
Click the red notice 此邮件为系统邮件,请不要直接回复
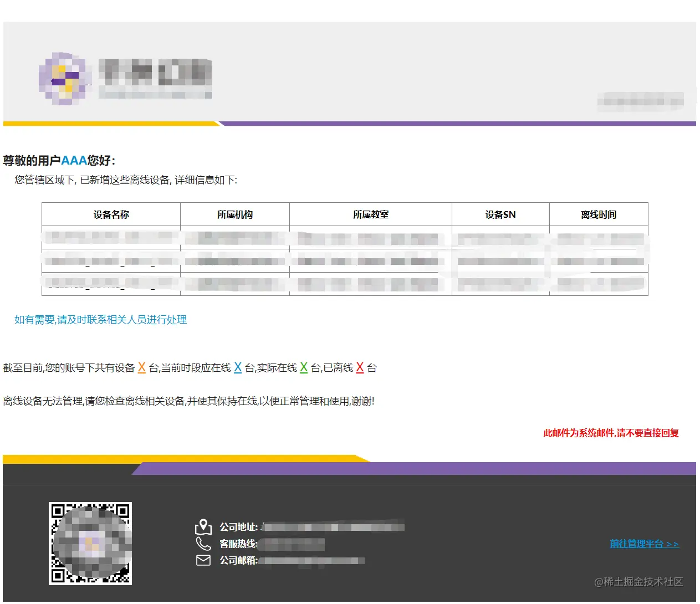point(611,433)
